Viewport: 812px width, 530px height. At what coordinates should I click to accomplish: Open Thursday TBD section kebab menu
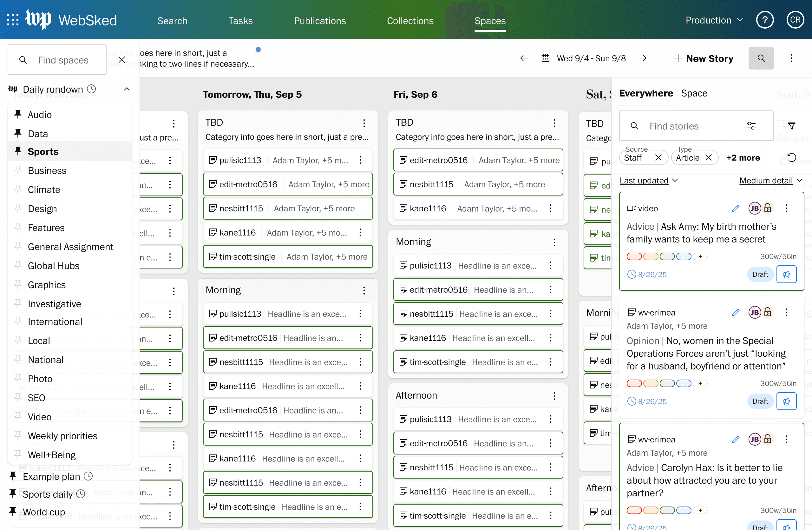[x=364, y=123]
